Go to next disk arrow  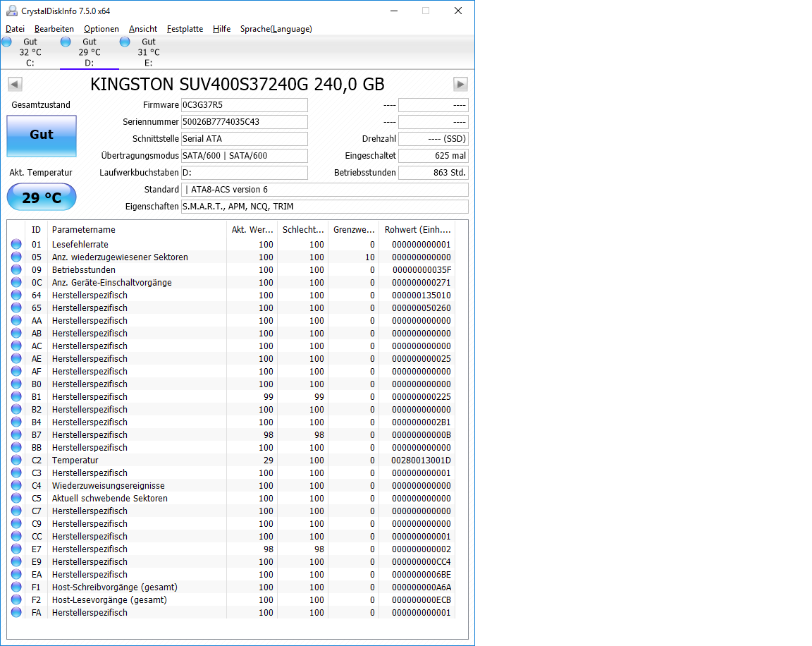point(460,84)
